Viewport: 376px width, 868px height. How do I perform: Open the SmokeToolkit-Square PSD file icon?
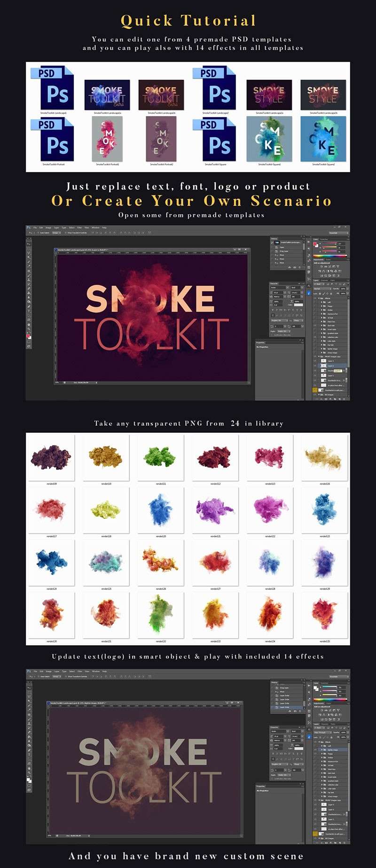(215, 140)
